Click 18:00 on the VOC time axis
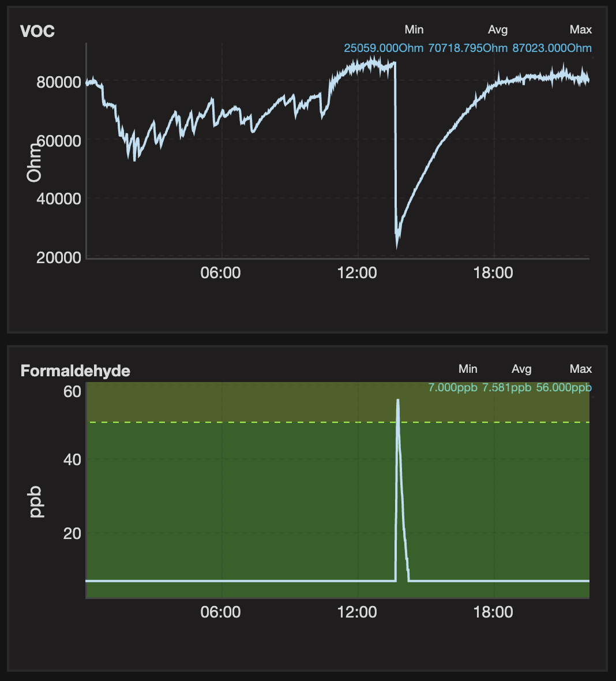 [493, 273]
